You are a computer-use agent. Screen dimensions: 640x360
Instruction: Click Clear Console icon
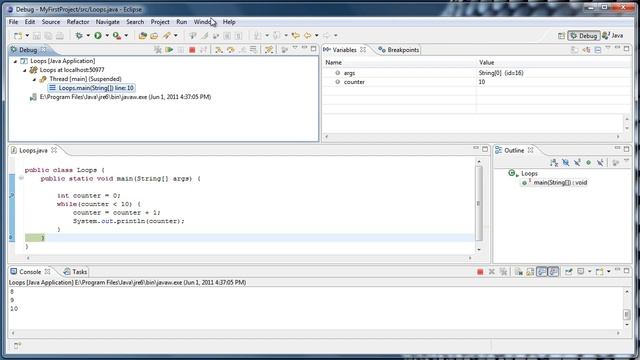coord(518,272)
